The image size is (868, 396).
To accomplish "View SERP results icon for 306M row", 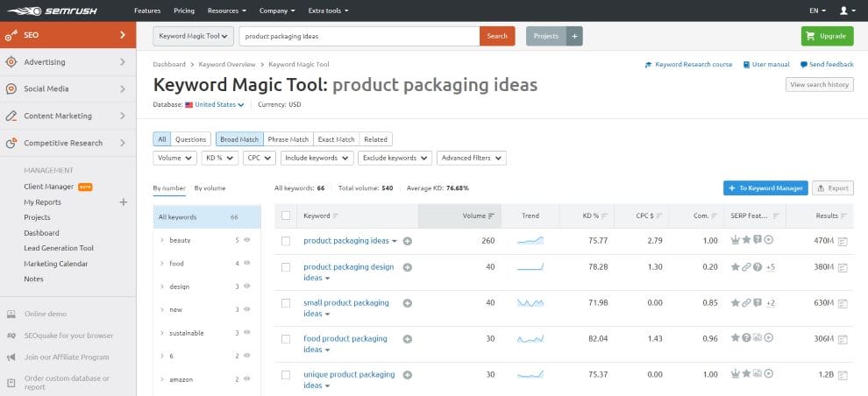I will (843, 340).
